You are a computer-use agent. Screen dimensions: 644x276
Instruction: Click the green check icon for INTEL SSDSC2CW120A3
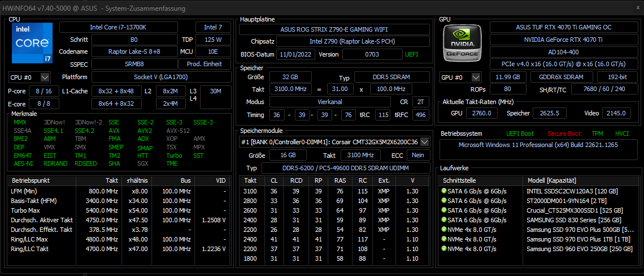pyautogui.click(x=443, y=191)
